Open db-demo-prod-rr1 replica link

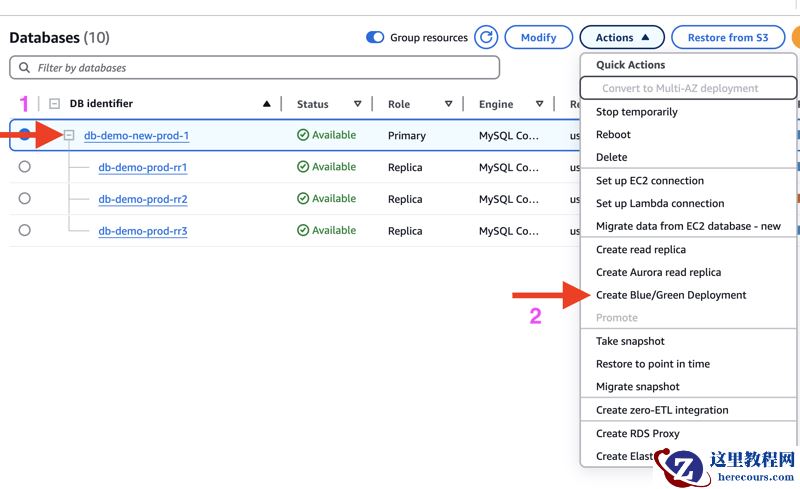[142, 167]
